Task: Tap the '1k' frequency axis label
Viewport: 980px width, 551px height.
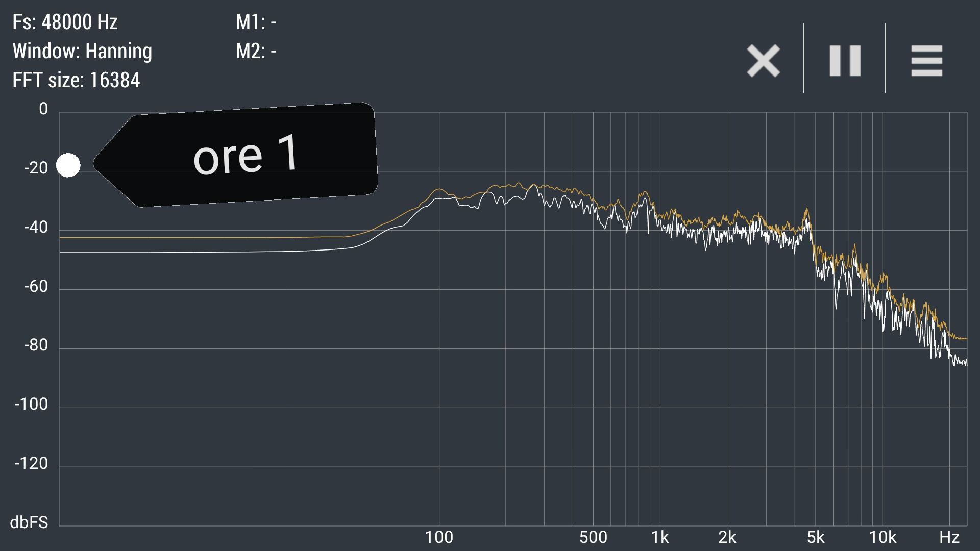Action: [659, 537]
